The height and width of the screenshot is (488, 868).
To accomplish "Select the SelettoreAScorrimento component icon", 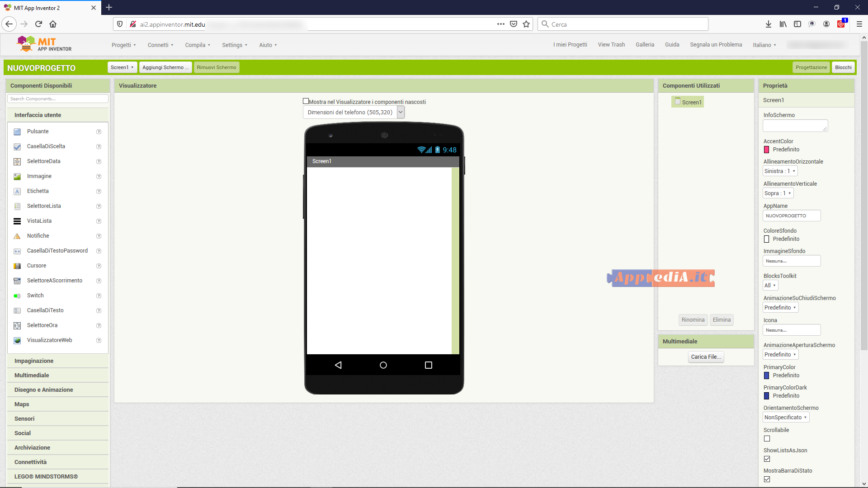I will click(17, 281).
